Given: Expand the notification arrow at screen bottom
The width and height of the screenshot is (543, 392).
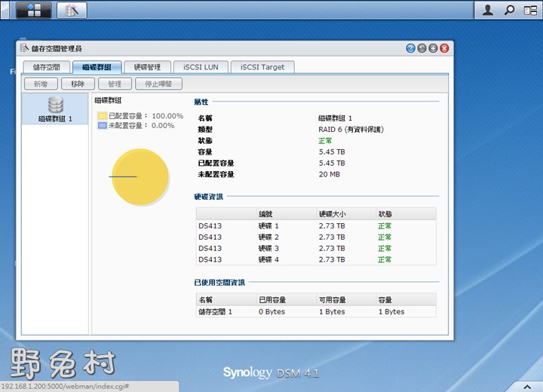Looking at the screenshot, I should click(x=527, y=387).
